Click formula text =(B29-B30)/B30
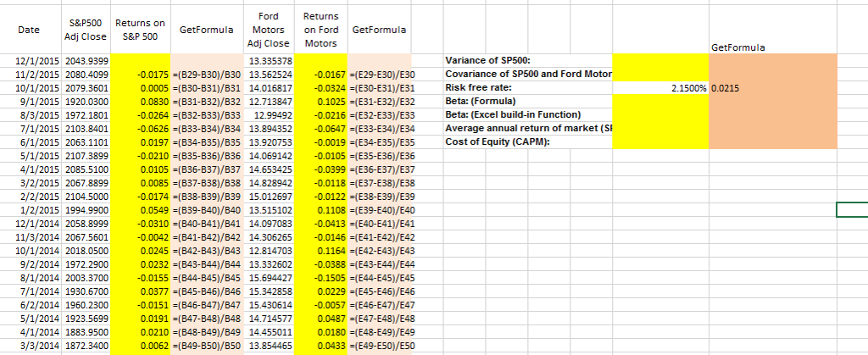 coord(207,74)
